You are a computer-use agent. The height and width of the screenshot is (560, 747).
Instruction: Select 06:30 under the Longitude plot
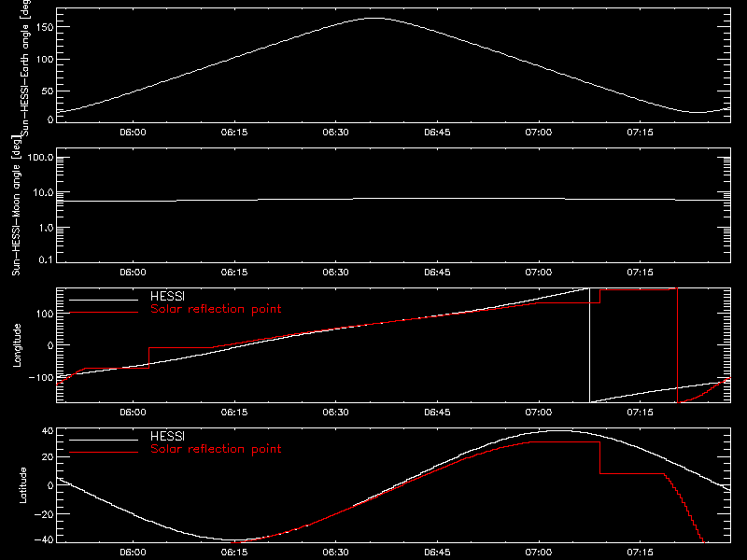click(336, 412)
